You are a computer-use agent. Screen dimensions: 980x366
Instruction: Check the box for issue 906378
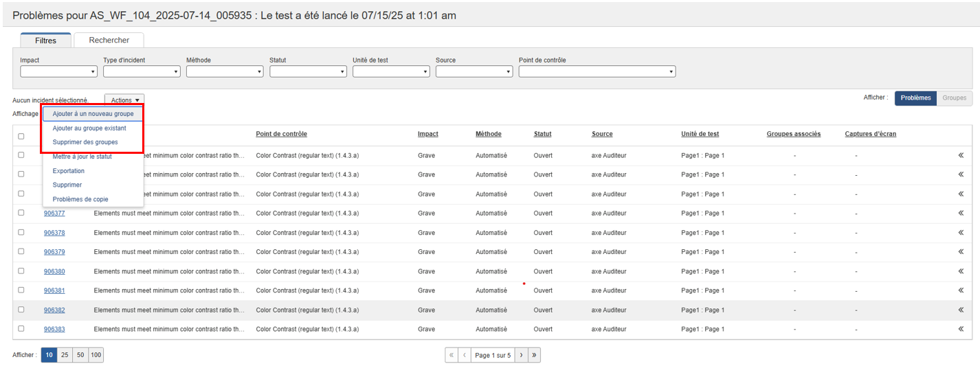tap(21, 233)
